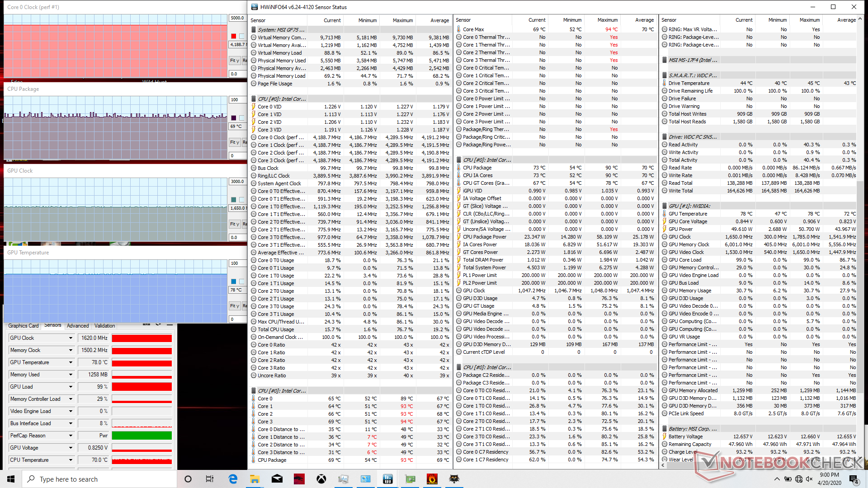Open the Xbox app in taskbar
The width and height of the screenshot is (868, 488).
point(321,479)
